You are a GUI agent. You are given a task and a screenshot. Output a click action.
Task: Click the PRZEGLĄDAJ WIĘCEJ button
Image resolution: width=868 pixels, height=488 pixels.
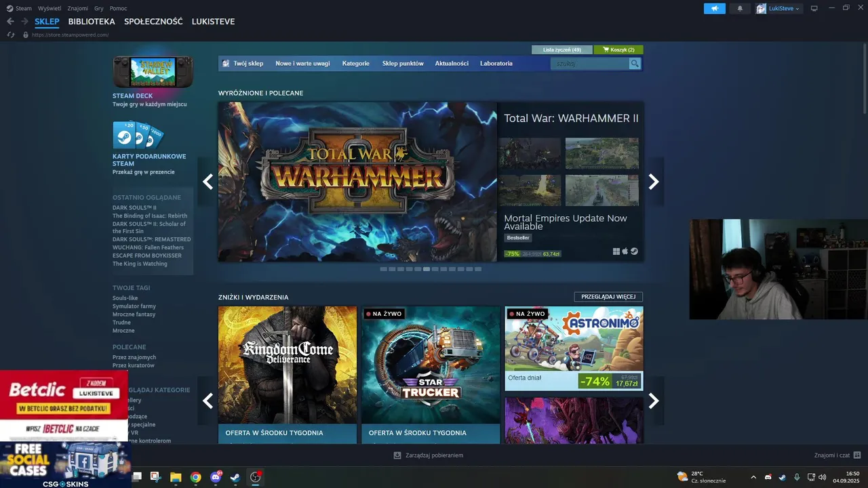[608, 297]
